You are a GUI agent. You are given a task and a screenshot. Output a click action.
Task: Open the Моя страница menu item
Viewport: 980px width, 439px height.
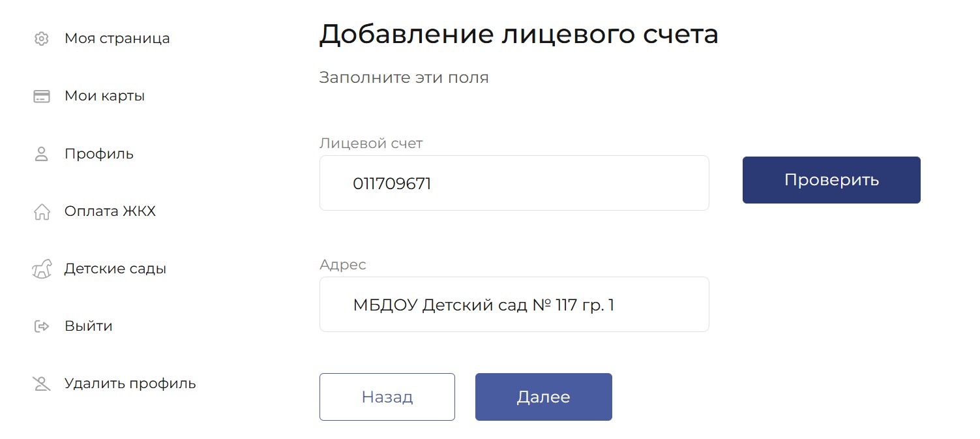[x=117, y=38]
